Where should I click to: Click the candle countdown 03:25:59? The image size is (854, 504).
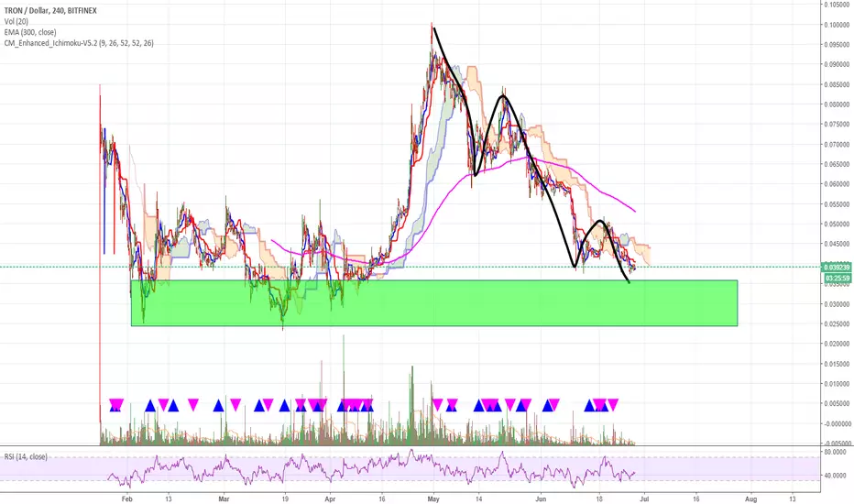click(x=837, y=278)
